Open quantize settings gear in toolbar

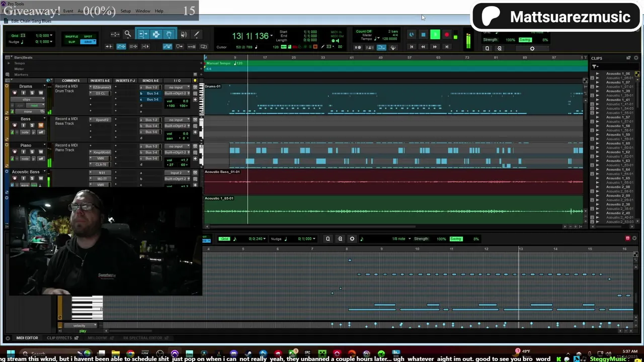coord(532,48)
